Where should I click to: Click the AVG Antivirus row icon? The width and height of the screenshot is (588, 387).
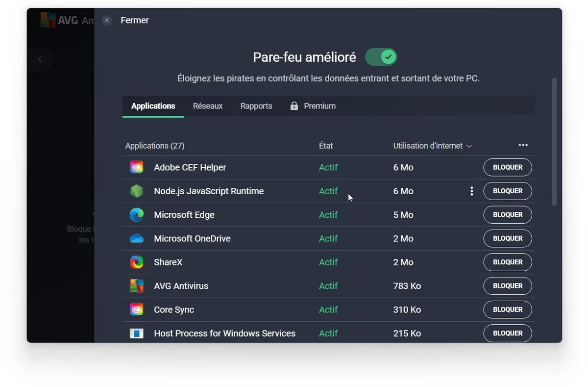[136, 286]
